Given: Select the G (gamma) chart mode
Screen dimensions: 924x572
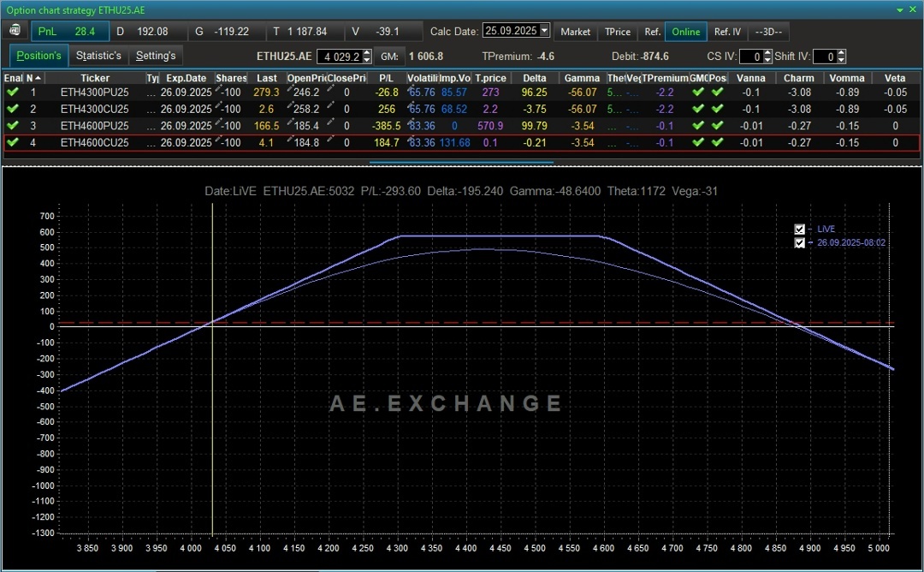Looking at the screenshot, I should tap(227, 31).
